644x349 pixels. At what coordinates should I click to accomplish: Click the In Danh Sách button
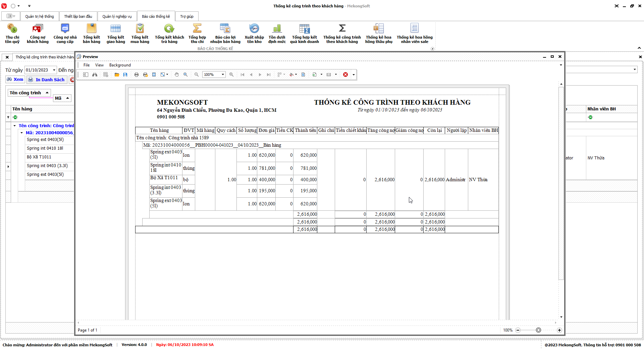47,80
